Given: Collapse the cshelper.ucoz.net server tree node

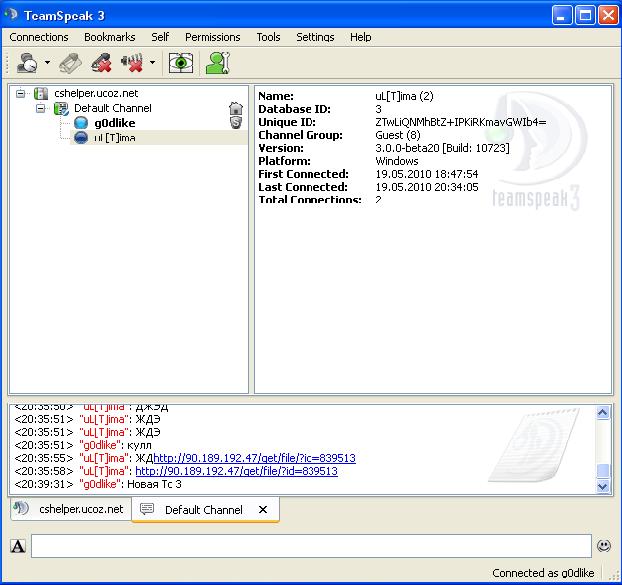Looking at the screenshot, I should click(x=21, y=93).
